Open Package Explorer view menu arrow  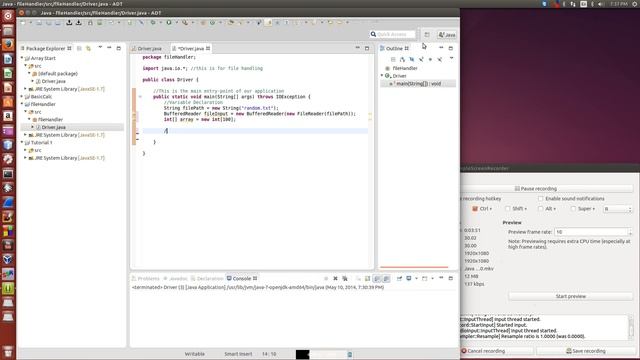click(x=100, y=48)
